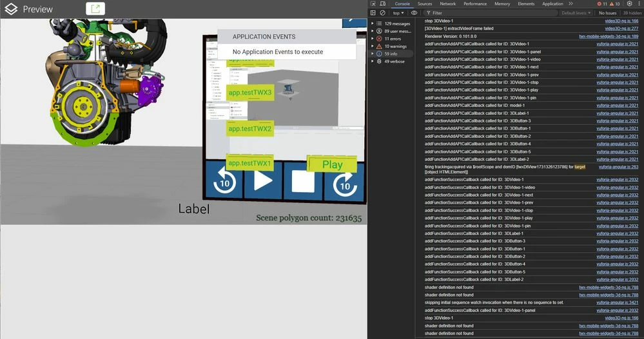The image size is (644, 339).
Task: Rewind the 3D video 10 seconds
Action: 224,181
